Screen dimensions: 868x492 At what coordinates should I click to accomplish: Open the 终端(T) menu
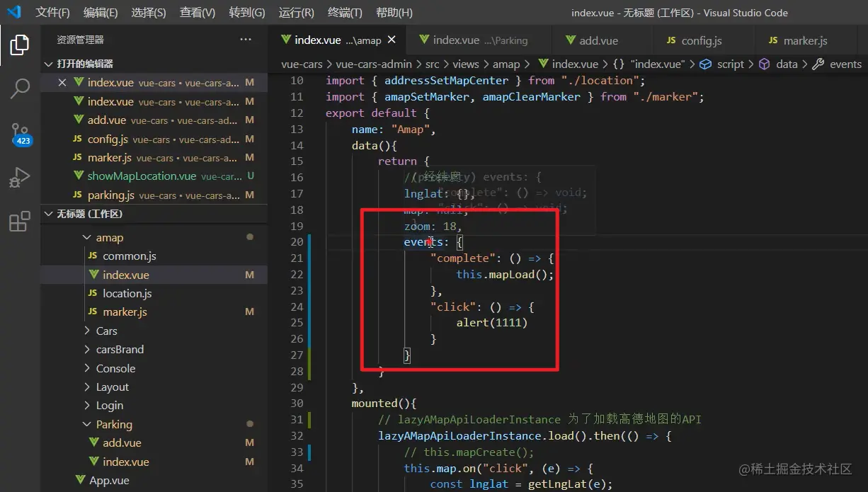point(345,13)
